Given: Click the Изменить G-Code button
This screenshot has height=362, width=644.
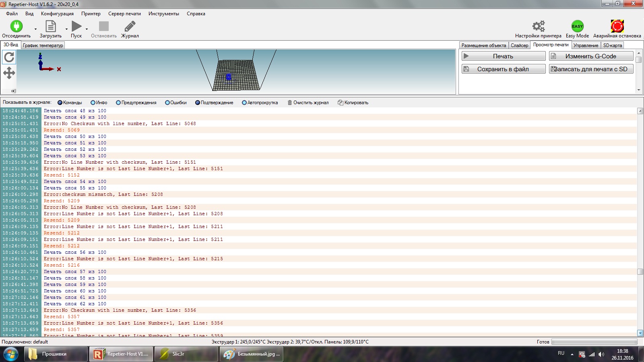Looking at the screenshot, I should point(590,56).
